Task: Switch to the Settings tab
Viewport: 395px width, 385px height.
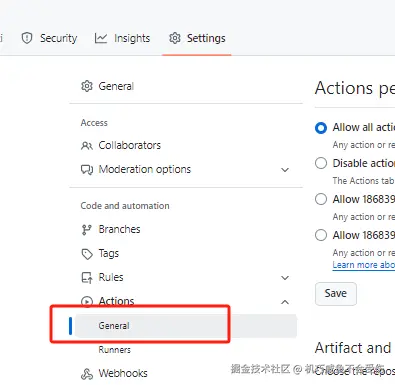Action: click(x=197, y=38)
